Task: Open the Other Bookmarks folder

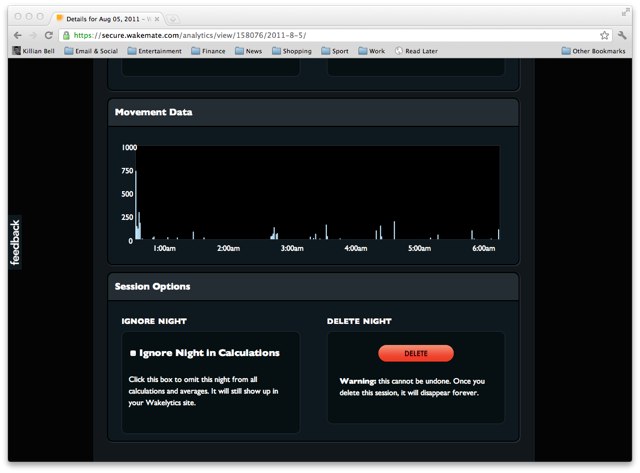Action: pyautogui.click(x=593, y=51)
